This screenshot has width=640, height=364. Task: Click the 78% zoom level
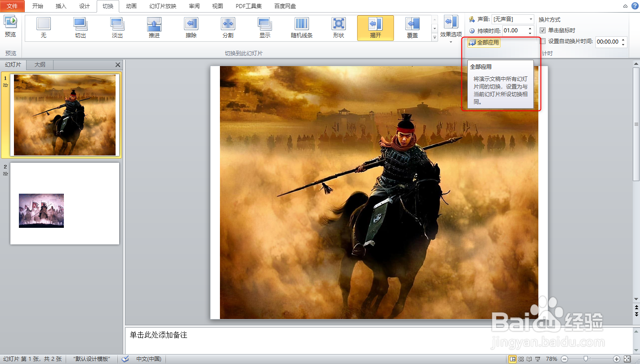point(551,359)
